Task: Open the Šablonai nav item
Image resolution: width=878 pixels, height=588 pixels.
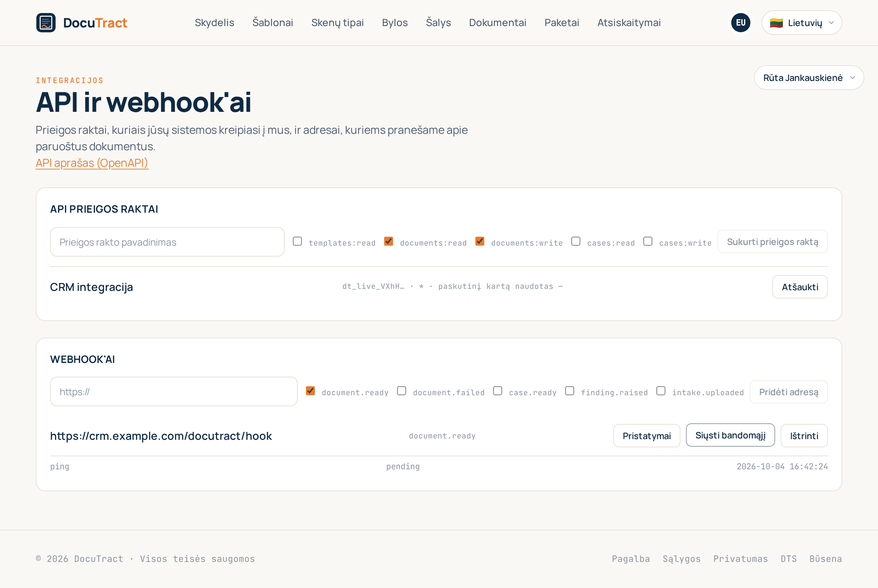Action: click(x=273, y=23)
